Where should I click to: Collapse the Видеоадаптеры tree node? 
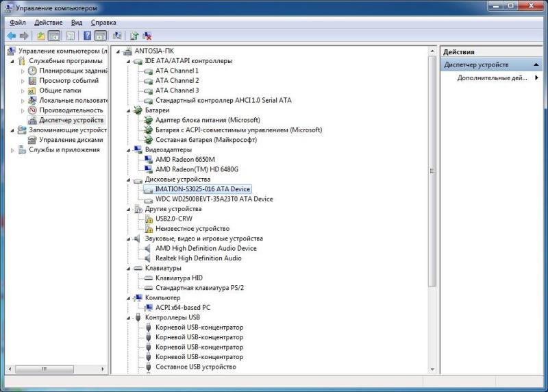click(129, 149)
